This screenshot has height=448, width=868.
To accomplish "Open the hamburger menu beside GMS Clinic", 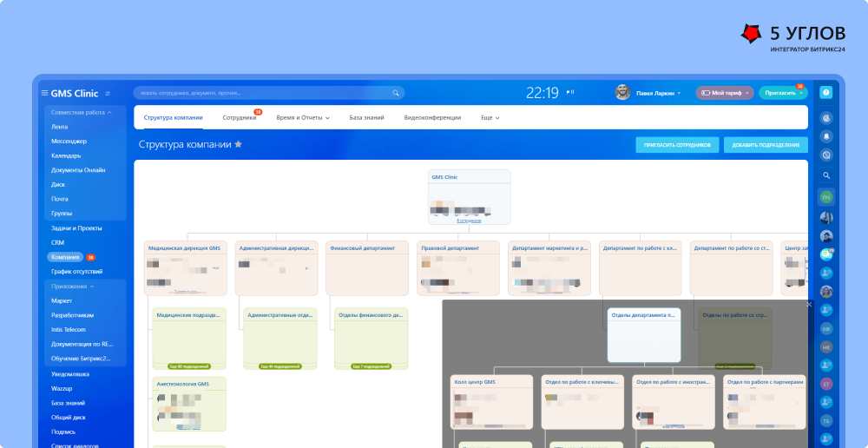I will tap(44, 93).
